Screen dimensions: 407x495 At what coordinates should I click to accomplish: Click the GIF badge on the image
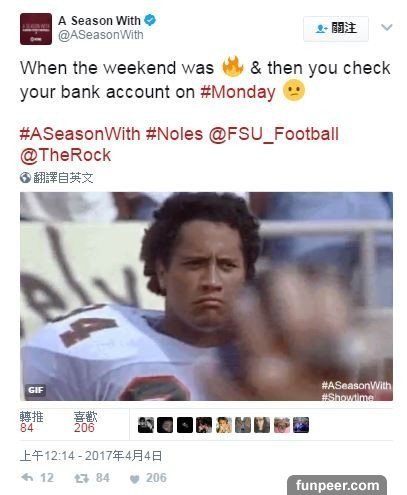pyautogui.click(x=35, y=390)
